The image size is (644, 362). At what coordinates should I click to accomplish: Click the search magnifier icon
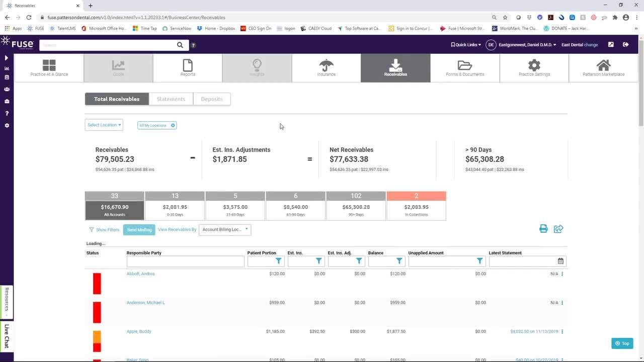(180, 45)
